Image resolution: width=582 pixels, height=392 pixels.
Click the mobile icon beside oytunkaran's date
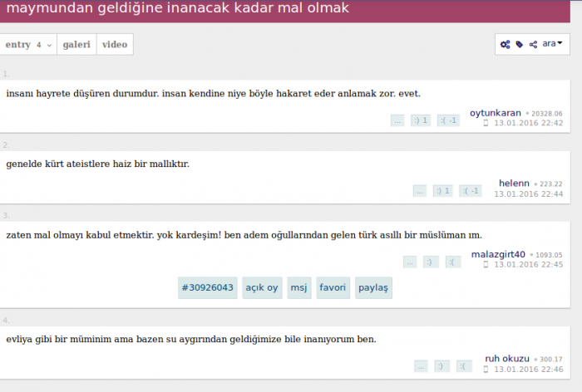tap(486, 123)
